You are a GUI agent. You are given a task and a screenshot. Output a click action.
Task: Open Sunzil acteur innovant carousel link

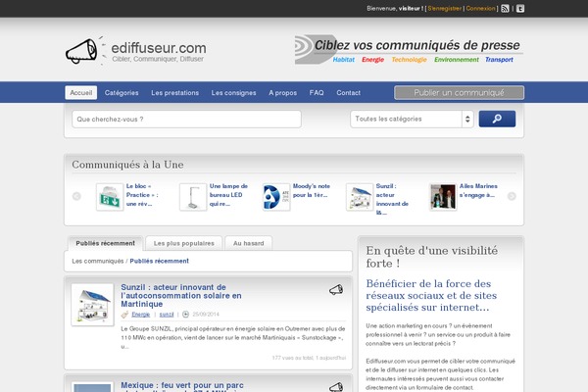392,199
